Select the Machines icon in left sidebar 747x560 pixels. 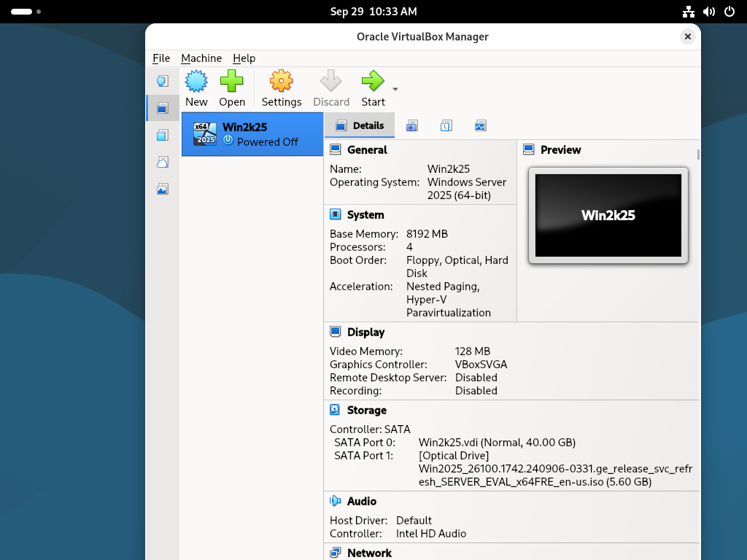click(x=163, y=108)
